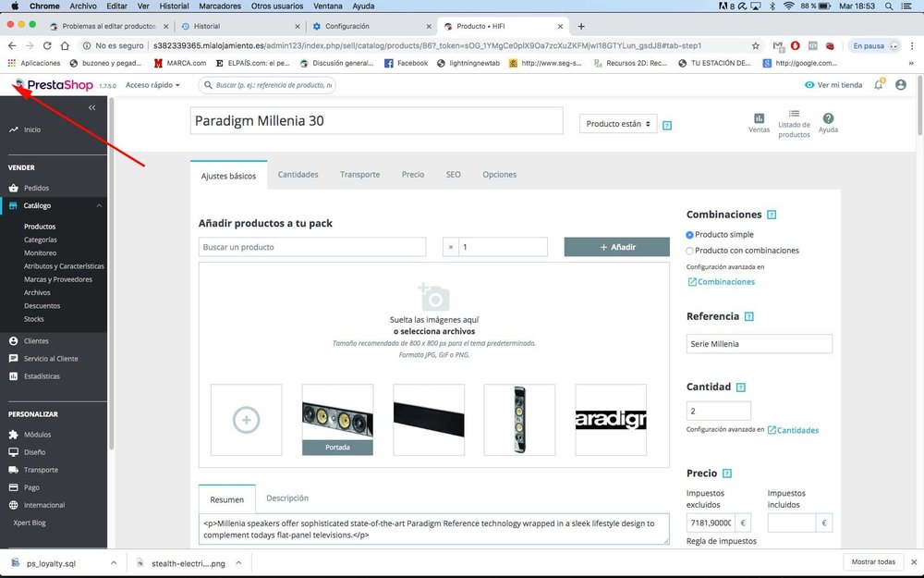Click the Añadir button
The width and height of the screenshot is (924, 578).
pyautogui.click(x=617, y=247)
